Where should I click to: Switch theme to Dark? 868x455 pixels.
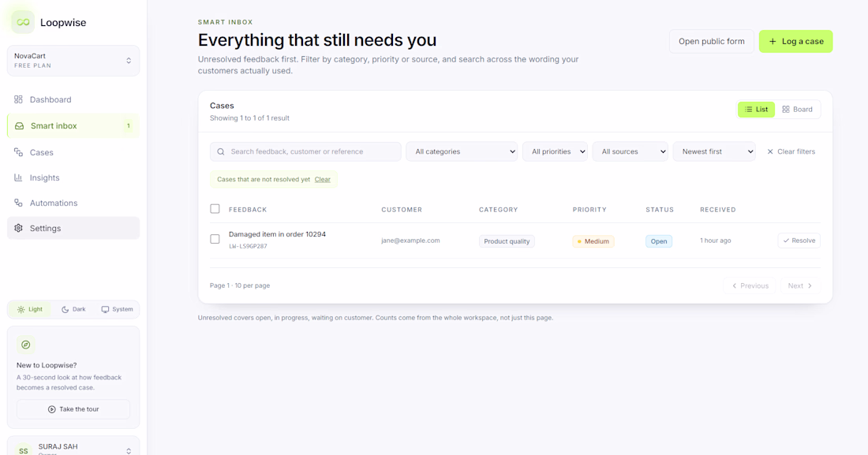click(x=73, y=309)
